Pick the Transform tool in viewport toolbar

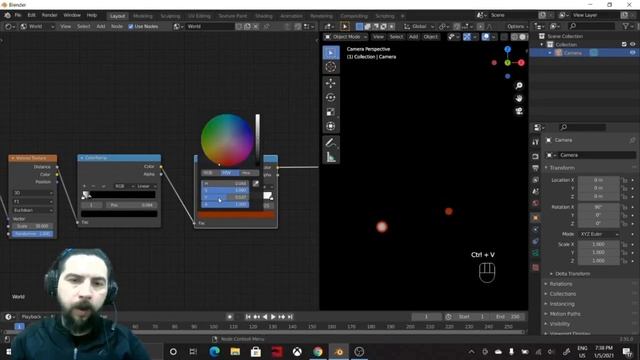pyautogui.click(x=331, y=126)
